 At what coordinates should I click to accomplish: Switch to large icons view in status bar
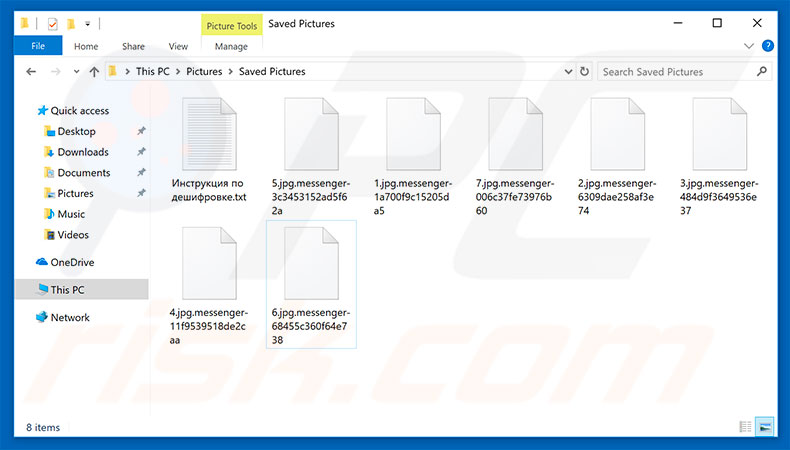click(763, 427)
